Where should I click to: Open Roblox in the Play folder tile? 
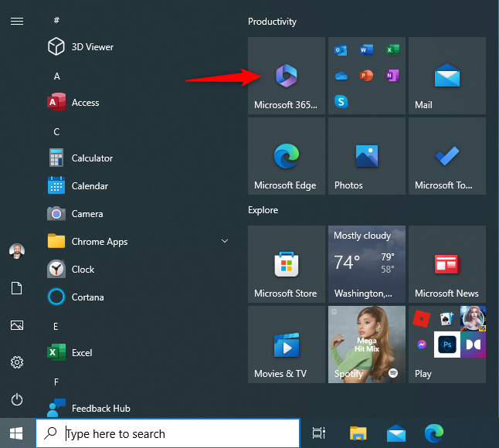(x=421, y=318)
